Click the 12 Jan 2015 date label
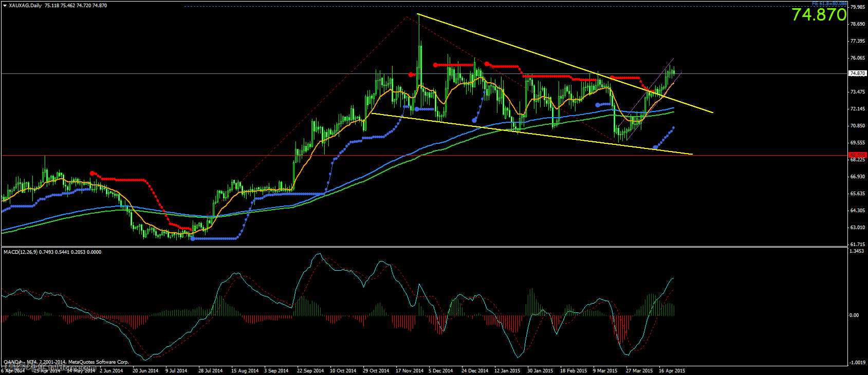Image resolution: width=868 pixels, height=375 pixels. click(507, 370)
